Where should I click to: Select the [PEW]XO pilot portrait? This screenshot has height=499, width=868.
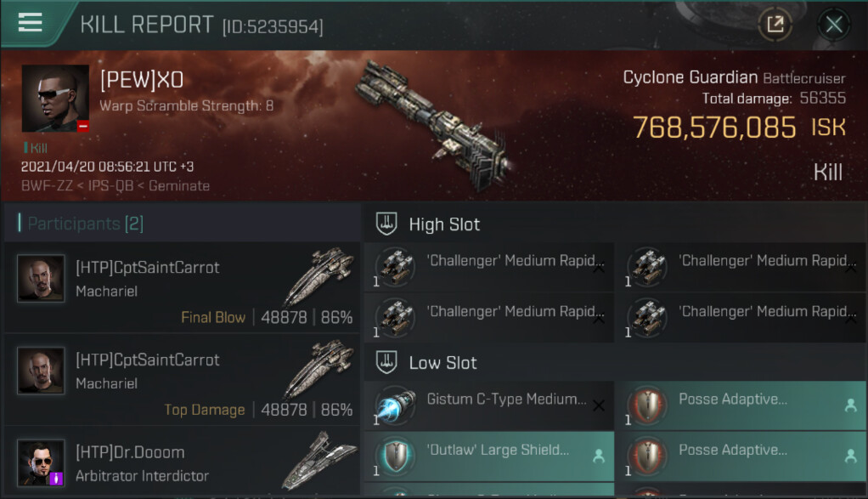click(55, 99)
